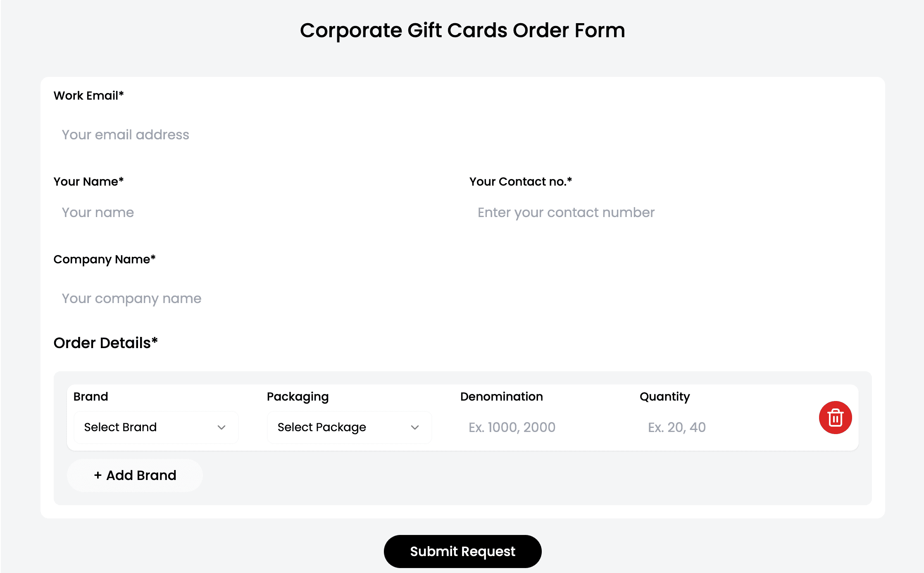The height and width of the screenshot is (573, 924).
Task: Click the Corporate Gift Cards Order Form title
Action: (462, 31)
